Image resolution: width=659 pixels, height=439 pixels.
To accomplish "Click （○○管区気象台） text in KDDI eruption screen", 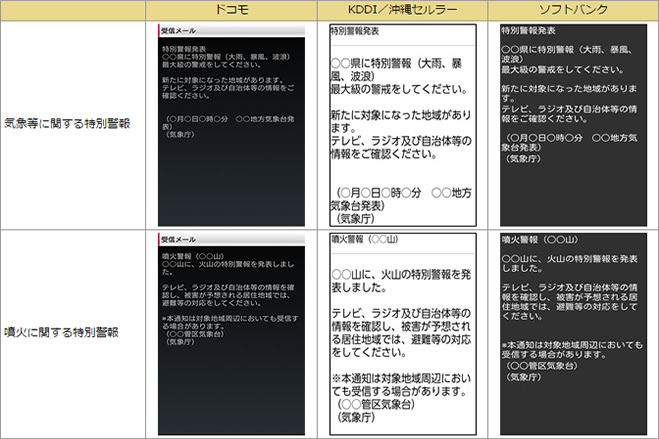I will tap(376, 404).
